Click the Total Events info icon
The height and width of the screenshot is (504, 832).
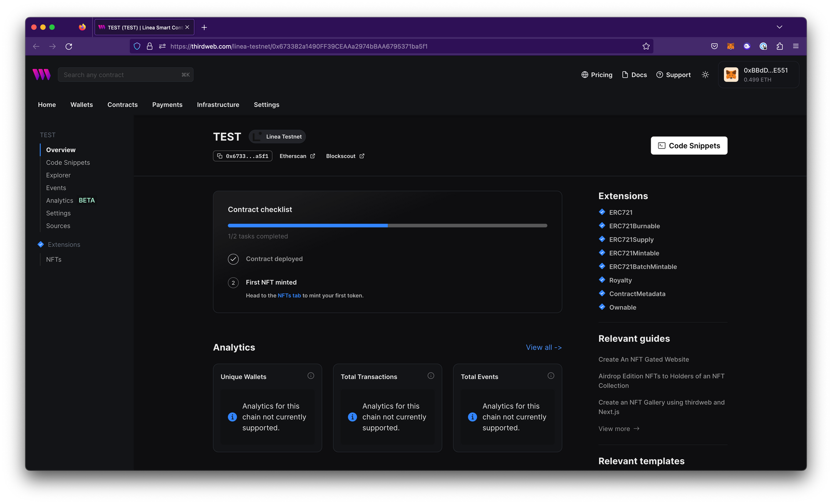click(551, 376)
